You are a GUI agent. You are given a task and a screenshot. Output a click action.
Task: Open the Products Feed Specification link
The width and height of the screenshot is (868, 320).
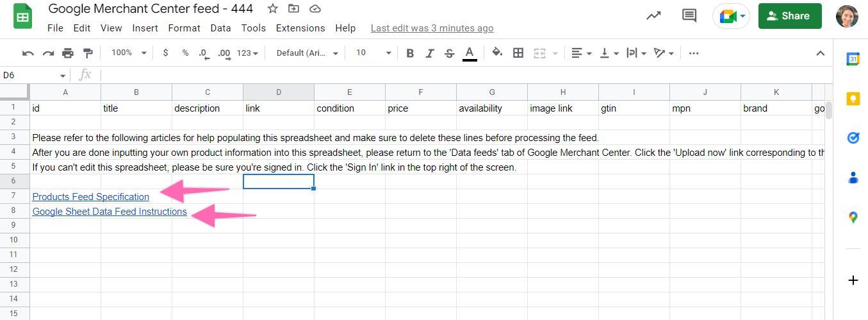[x=90, y=197]
